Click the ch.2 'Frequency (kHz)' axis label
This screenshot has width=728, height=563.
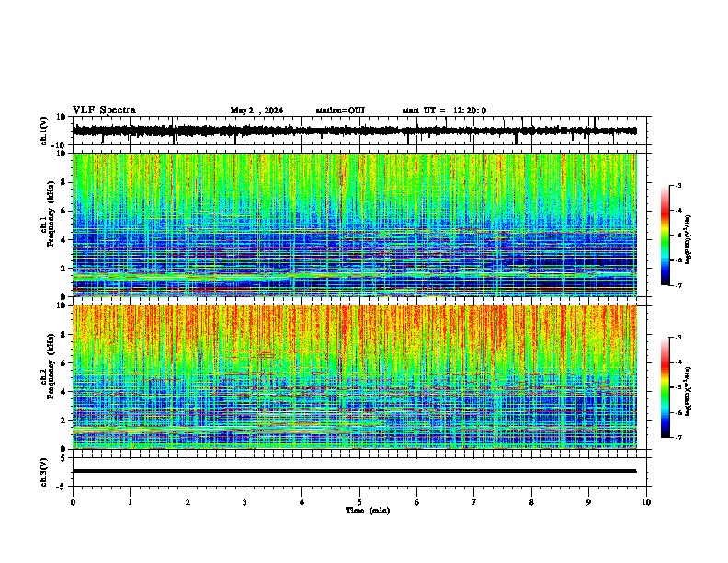(x=51, y=366)
